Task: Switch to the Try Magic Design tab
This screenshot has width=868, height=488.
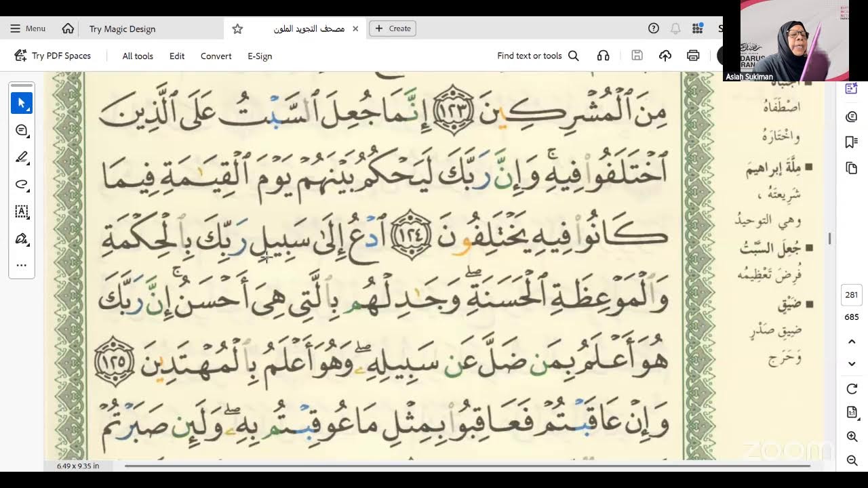Action: [122, 28]
